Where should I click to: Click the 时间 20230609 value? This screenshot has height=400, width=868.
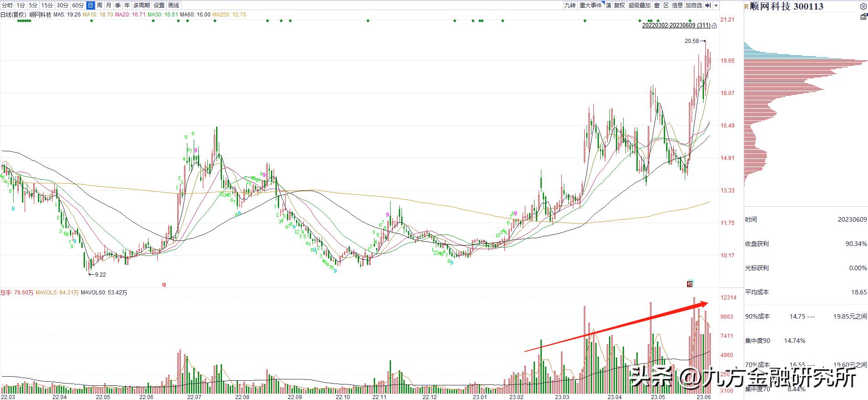click(852, 219)
